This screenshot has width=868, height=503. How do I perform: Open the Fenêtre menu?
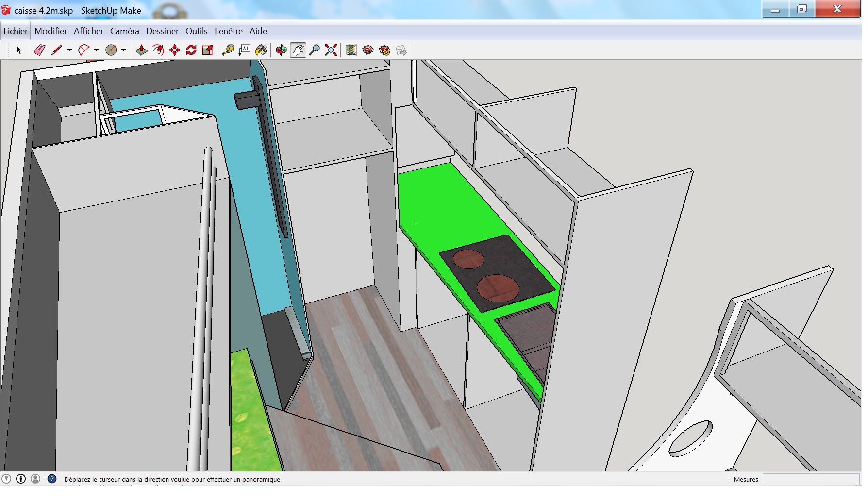[x=229, y=31]
